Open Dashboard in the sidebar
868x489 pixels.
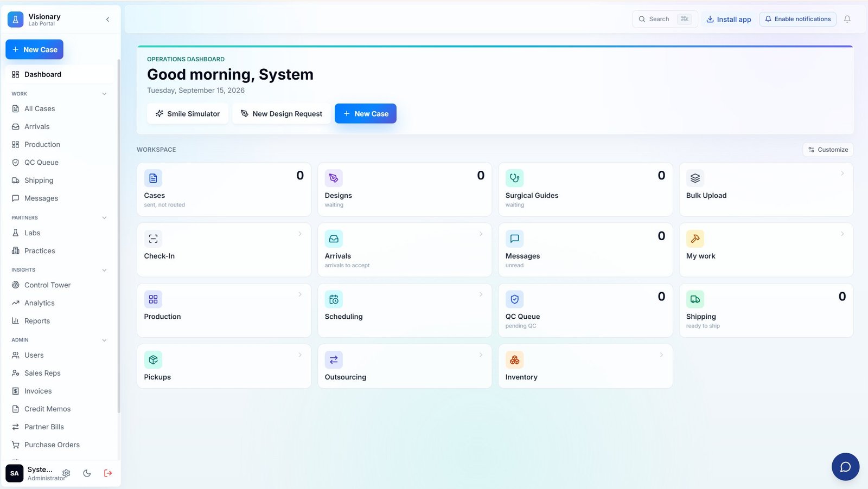tap(60, 74)
